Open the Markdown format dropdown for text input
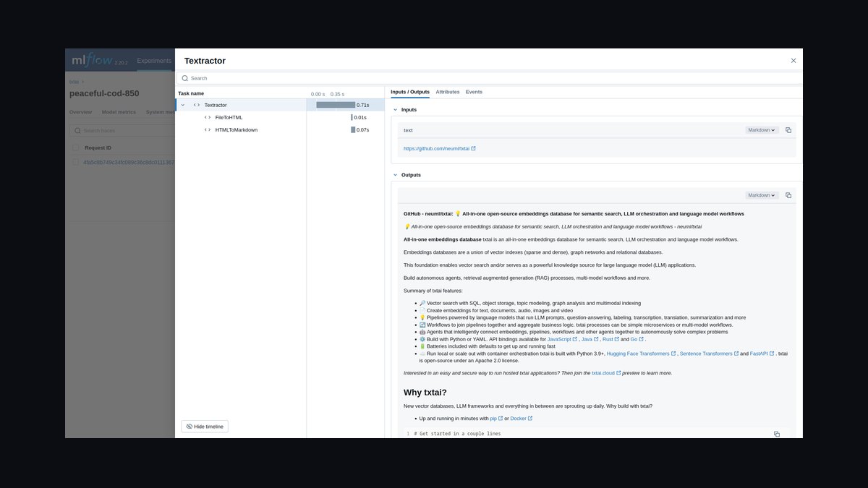Viewport: 868px width, 488px height. click(x=762, y=130)
